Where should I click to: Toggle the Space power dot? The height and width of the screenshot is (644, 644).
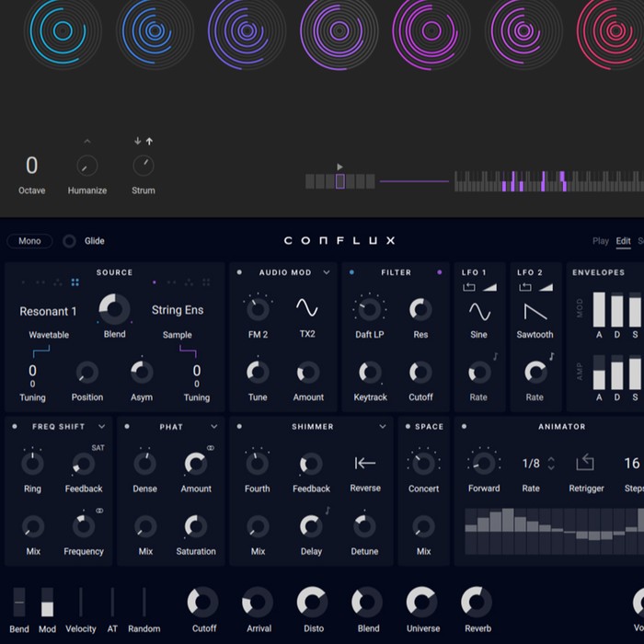point(408,426)
